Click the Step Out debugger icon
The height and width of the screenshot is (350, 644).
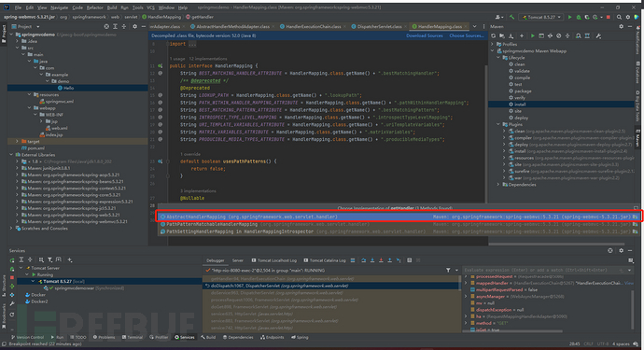tap(389, 260)
